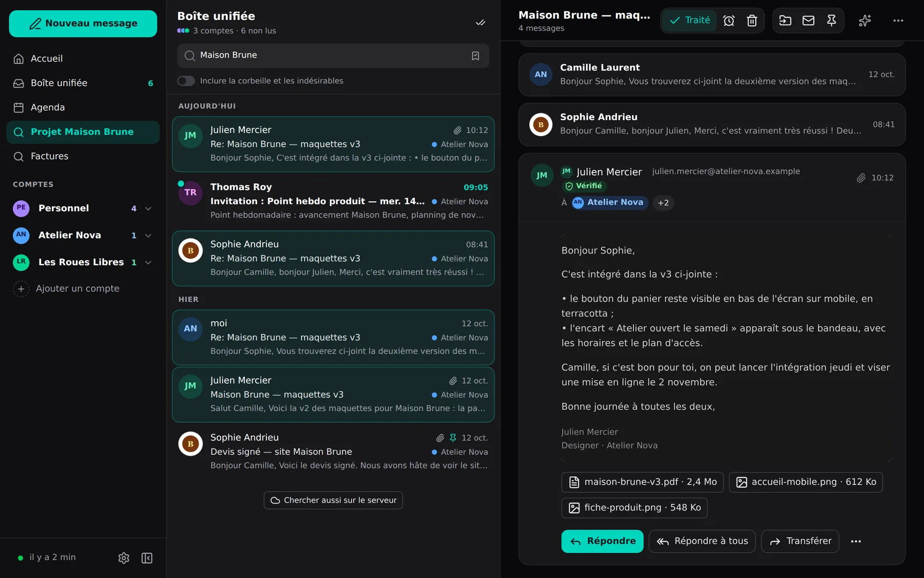Image resolution: width=924 pixels, height=578 pixels.
Task: Move the conversation with the folder arrow icon
Action: (785, 21)
